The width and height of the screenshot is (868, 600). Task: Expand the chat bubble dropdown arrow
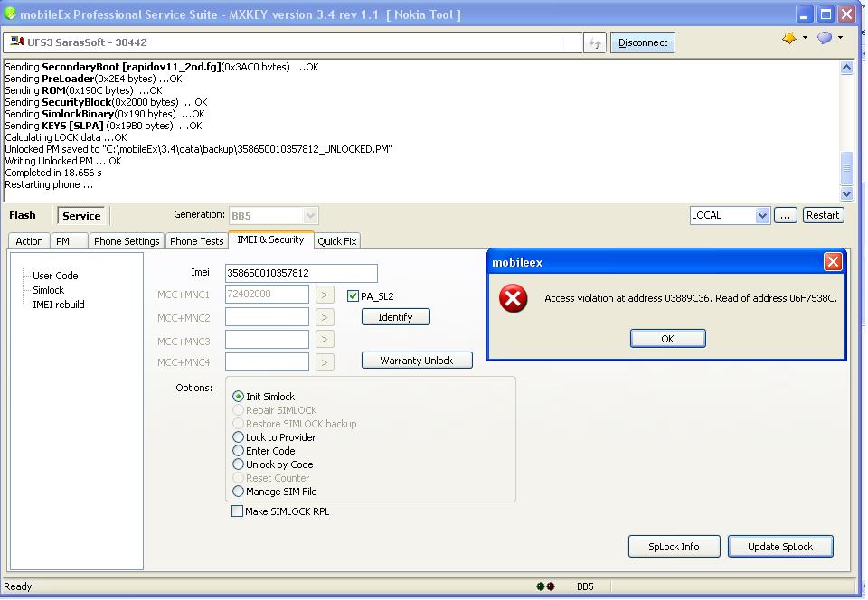pyautogui.click(x=840, y=38)
